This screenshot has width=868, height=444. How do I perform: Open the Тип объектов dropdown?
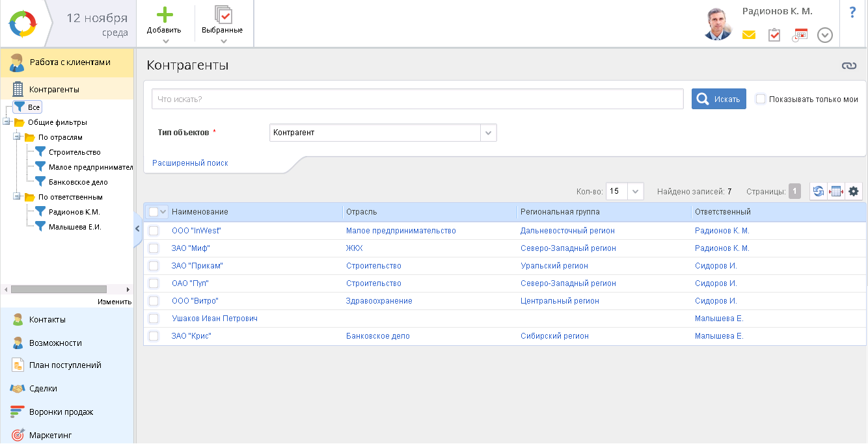coord(489,133)
